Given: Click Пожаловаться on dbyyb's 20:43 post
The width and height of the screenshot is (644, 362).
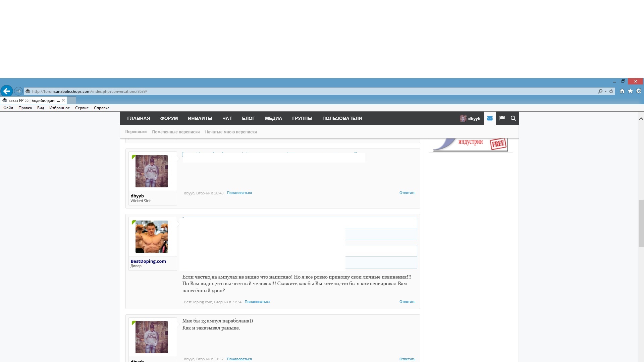Looking at the screenshot, I should [239, 193].
